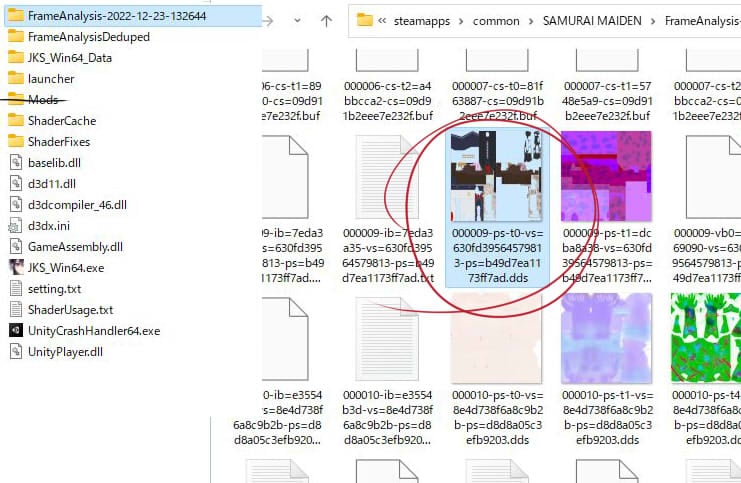Screen dimensions: 741x483
Task: Click the Up one level arrow
Action: pyautogui.click(x=326, y=21)
